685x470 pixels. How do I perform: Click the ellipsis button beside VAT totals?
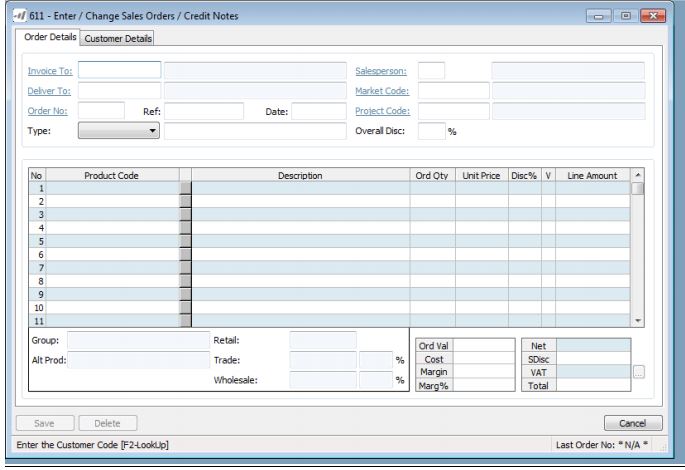[639, 372]
